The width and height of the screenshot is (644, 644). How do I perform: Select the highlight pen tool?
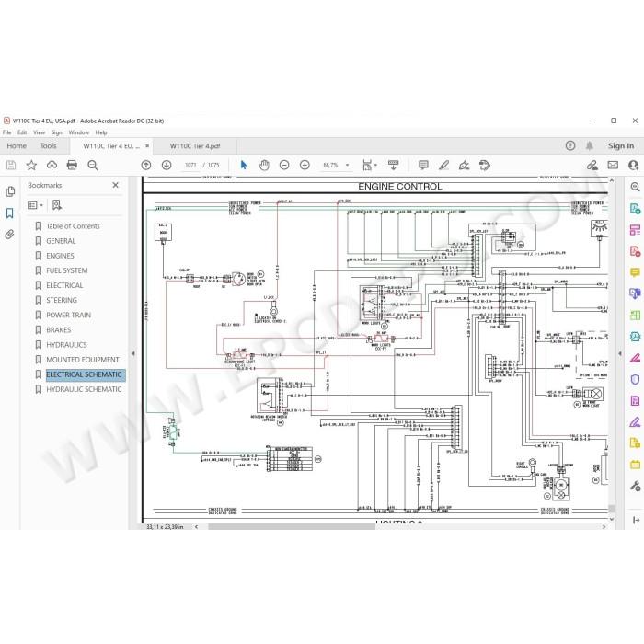pyautogui.click(x=443, y=165)
